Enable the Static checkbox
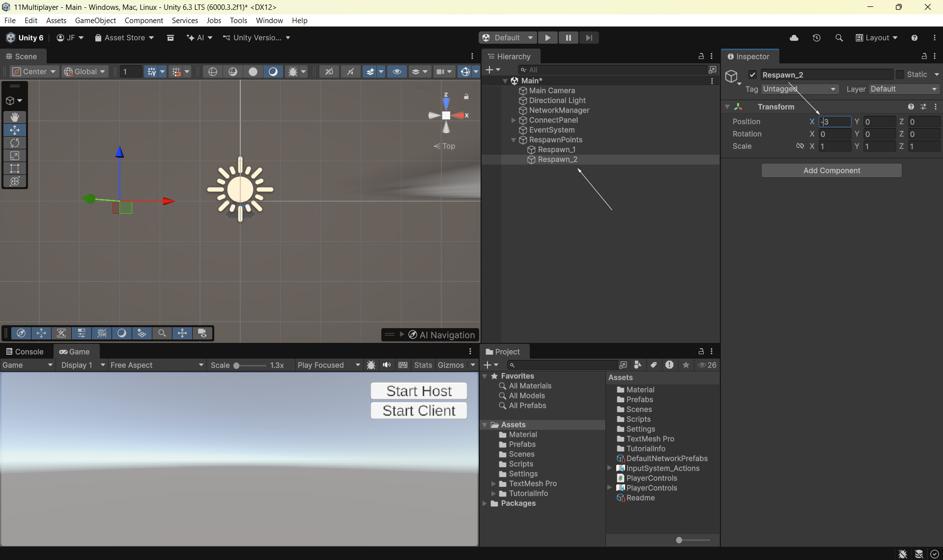 click(x=900, y=75)
